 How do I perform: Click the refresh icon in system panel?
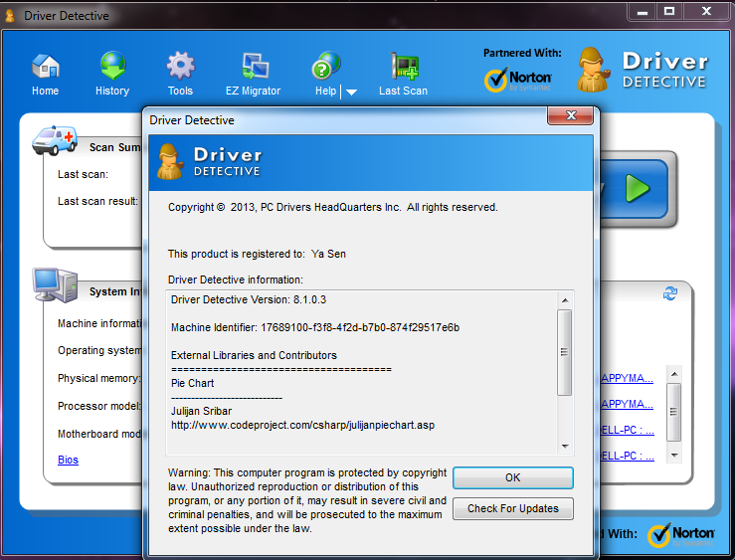coord(670,293)
